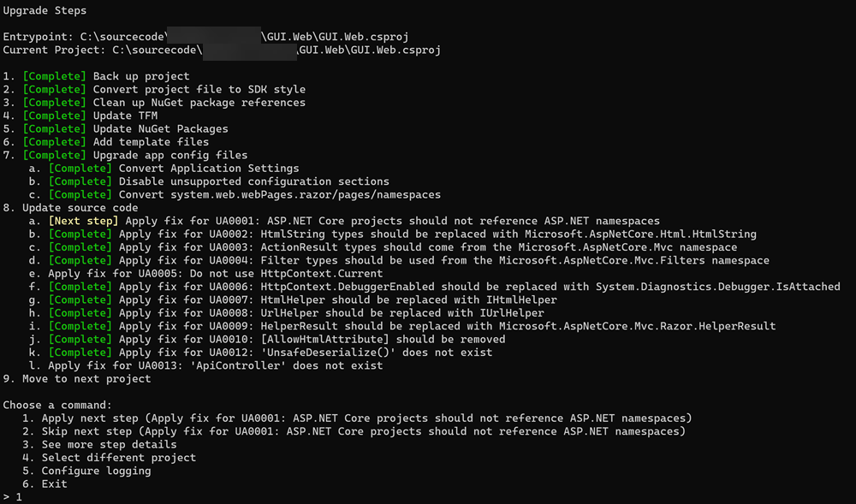This screenshot has height=504, width=856.
Task: Click the Entrypoint GUI.Web.csproj path
Action: click(x=205, y=37)
